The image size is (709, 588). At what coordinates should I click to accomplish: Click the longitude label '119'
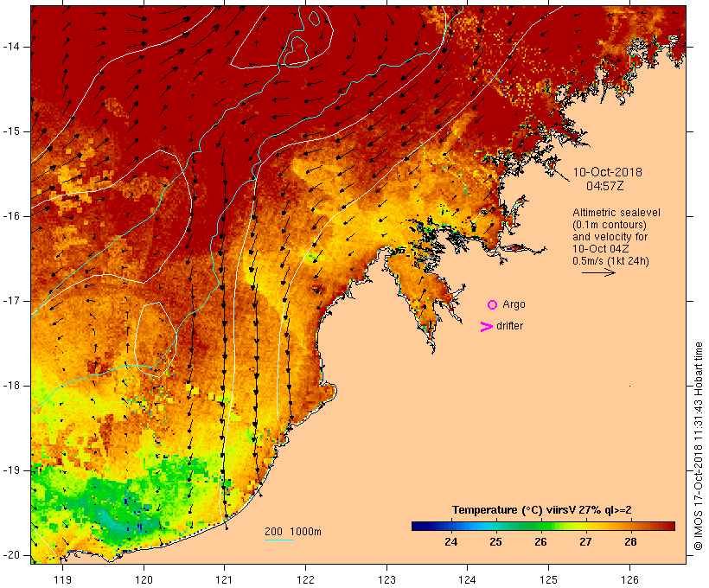[x=62, y=579]
